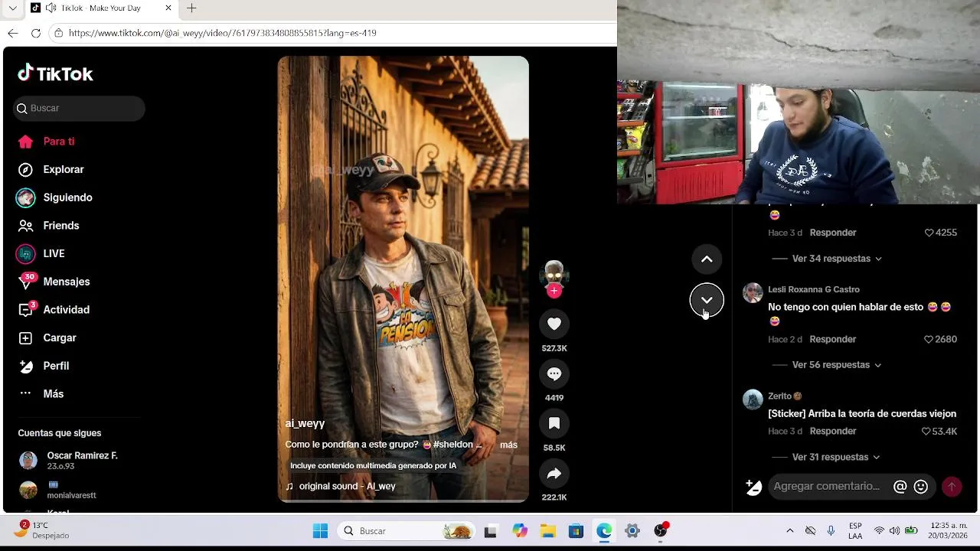The width and height of the screenshot is (980, 551).
Task: Reply to the comment with 4255 likes
Action: [x=833, y=233]
